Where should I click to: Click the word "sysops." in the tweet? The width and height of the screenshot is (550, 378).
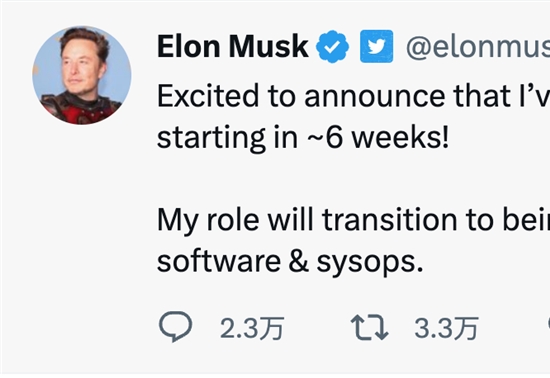(x=370, y=263)
